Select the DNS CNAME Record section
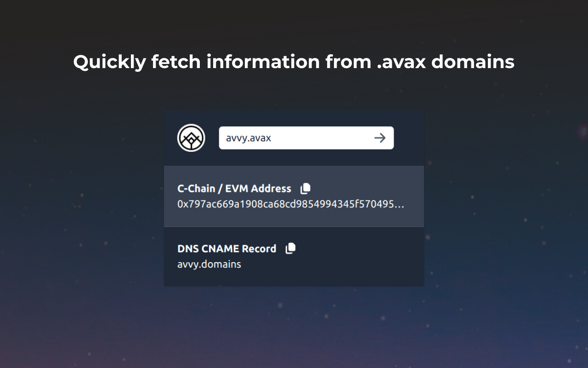588x368 pixels. click(294, 256)
